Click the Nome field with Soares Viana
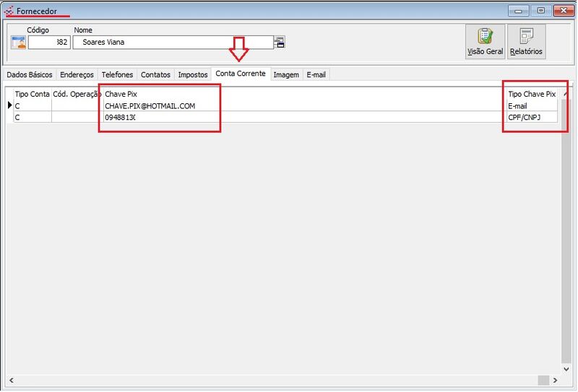 [x=173, y=43]
